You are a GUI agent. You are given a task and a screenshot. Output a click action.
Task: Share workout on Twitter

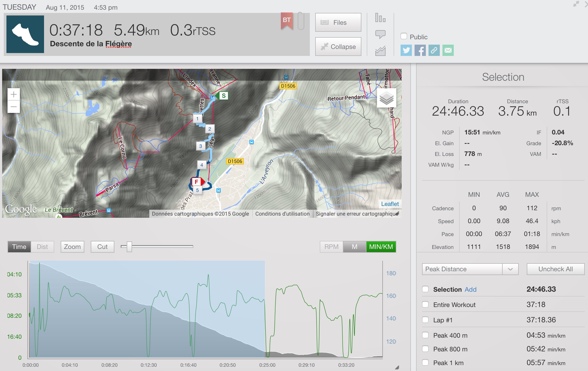click(x=406, y=50)
